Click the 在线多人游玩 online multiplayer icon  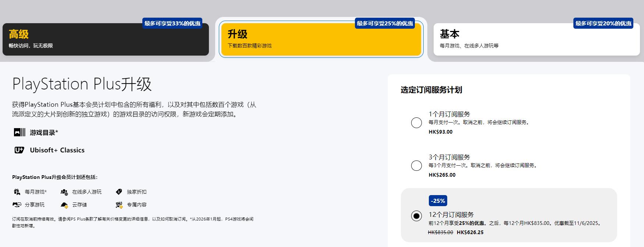(x=64, y=192)
